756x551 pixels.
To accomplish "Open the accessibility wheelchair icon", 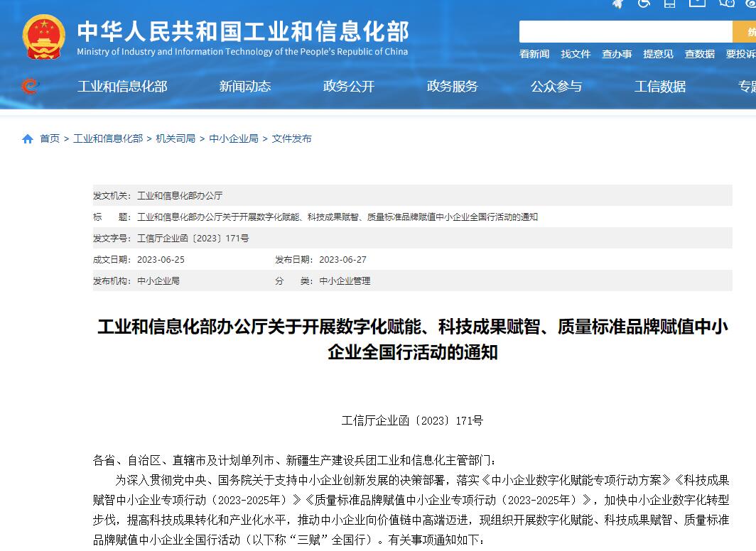I will pos(644,4).
